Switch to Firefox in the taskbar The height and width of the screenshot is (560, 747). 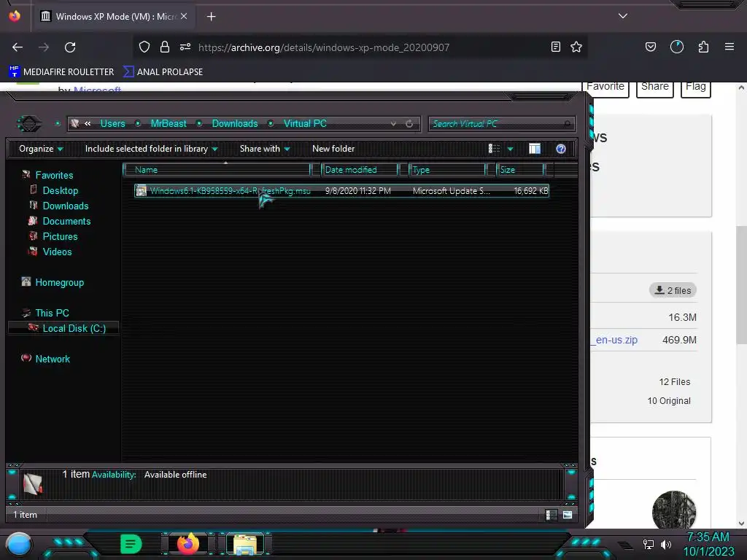pyautogui.click(x=187, y=543)
